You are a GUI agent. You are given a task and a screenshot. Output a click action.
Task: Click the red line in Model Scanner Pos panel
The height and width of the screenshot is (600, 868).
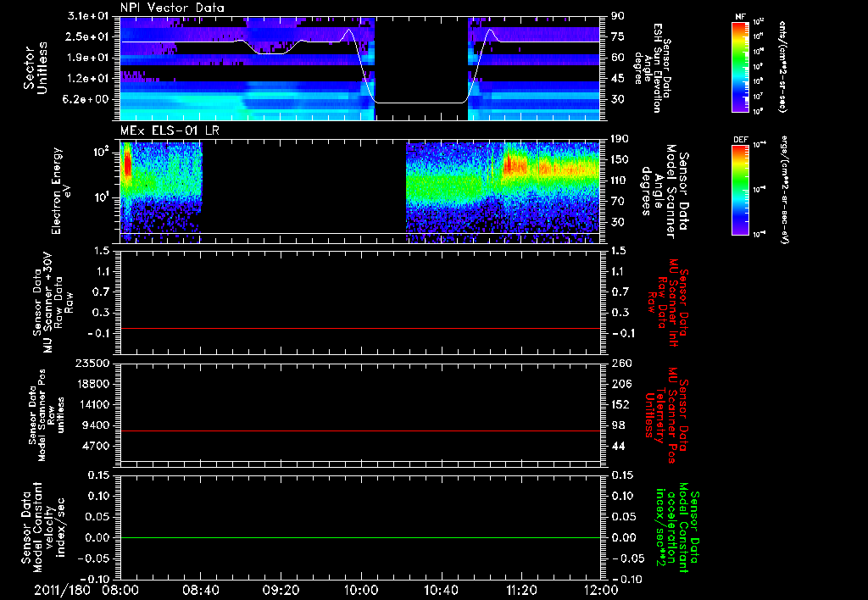click(x=360, y=431)
